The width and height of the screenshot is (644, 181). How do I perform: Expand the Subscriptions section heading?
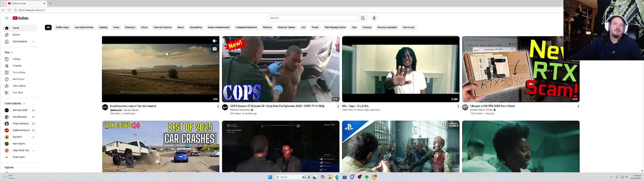coord(15,104)
